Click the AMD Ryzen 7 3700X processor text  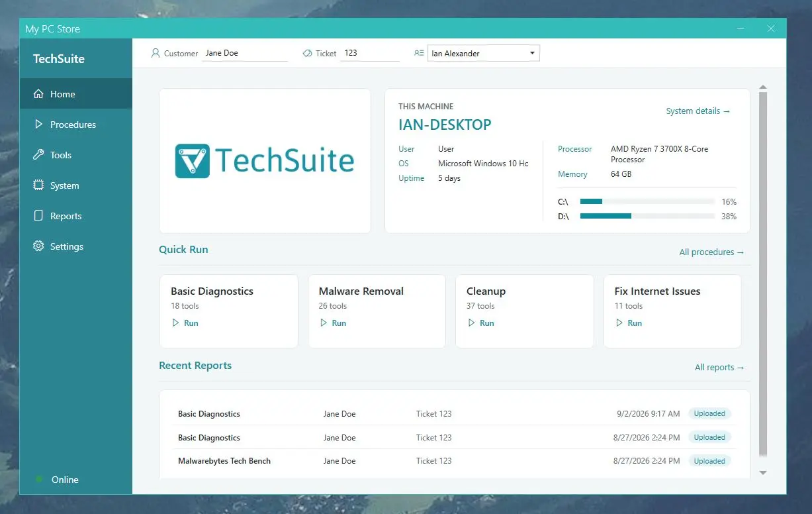click(x=659, y=154)
